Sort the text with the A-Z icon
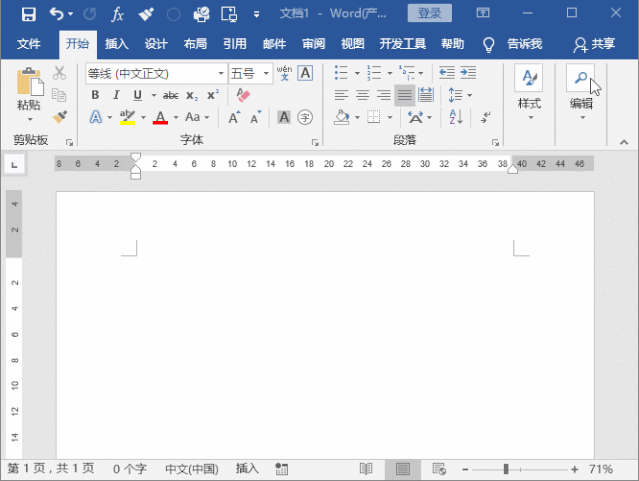The image size is (639, 481). pos(456,117)
